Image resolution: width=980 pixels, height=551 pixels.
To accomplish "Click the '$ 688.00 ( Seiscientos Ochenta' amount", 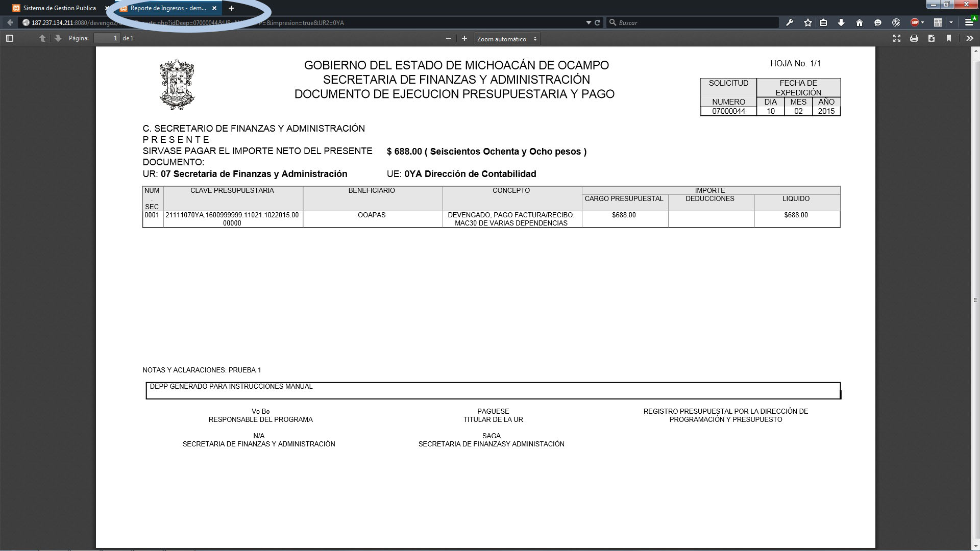I will [486, 152].
